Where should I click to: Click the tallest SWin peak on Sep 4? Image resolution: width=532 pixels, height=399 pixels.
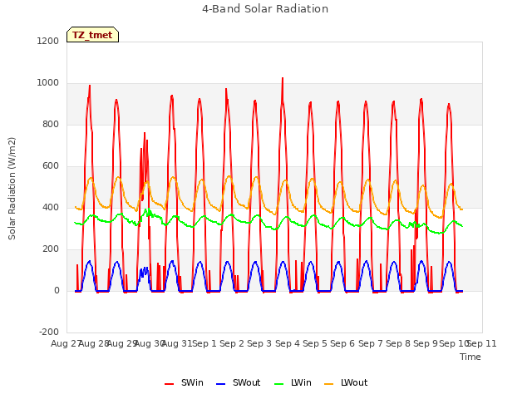[283, 79]
